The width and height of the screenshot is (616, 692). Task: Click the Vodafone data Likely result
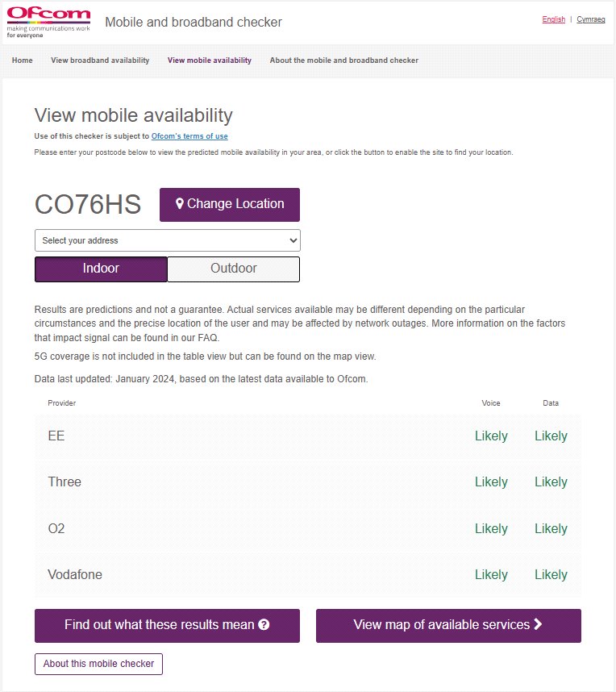tap(551, 575)
